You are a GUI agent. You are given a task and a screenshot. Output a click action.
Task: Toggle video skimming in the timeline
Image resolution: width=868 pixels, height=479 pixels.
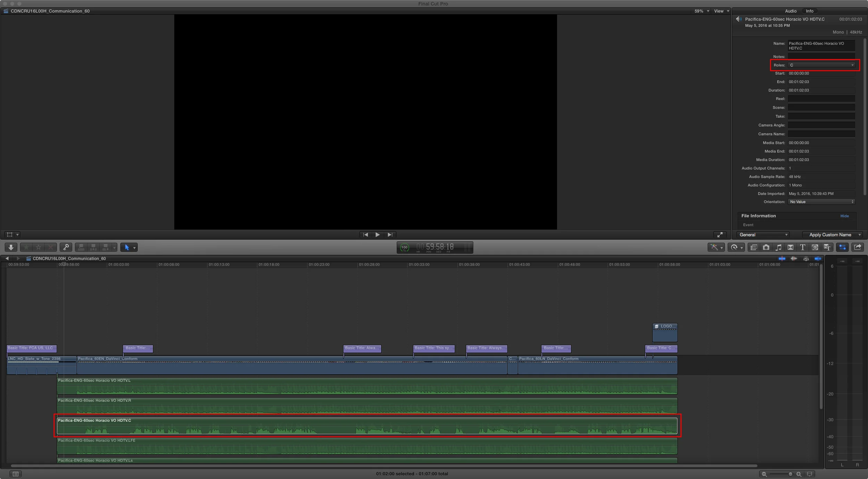click(x=782, y=259)
